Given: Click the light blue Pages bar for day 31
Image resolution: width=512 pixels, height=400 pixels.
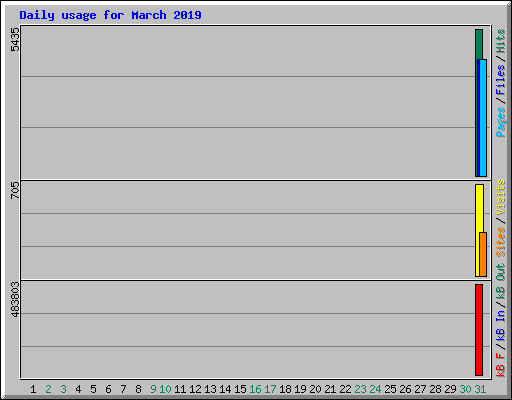Looking at the screenshot, I should click(x=483, y=118).
